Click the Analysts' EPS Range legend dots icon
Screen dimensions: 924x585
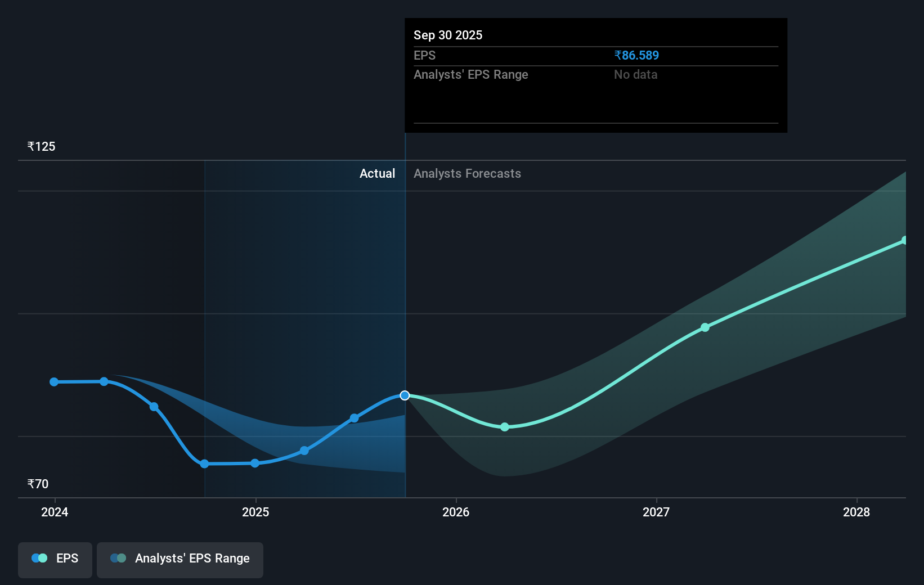[118, 559]
